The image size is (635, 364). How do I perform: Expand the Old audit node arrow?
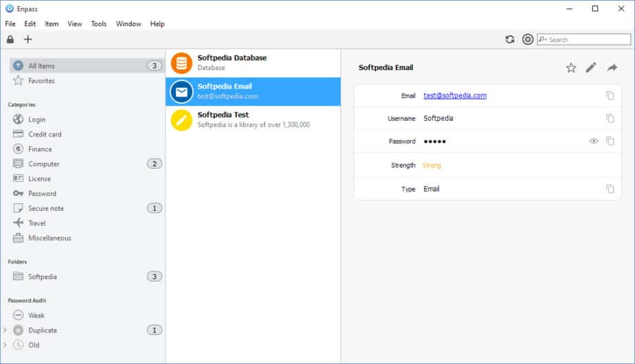[5, 345]
